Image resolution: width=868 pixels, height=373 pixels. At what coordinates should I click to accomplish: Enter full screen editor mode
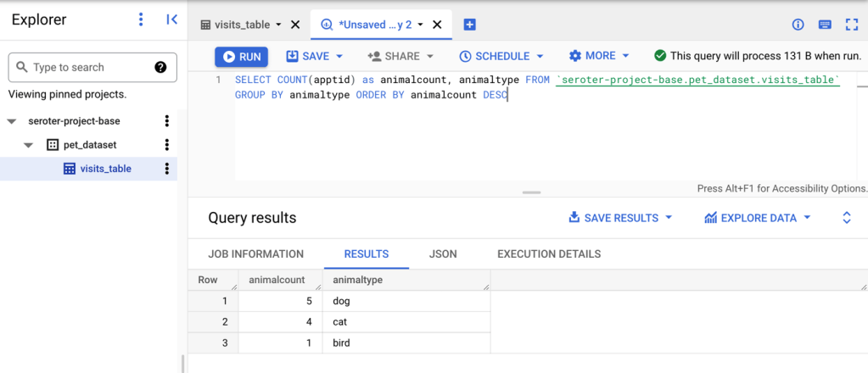(851, 25)
